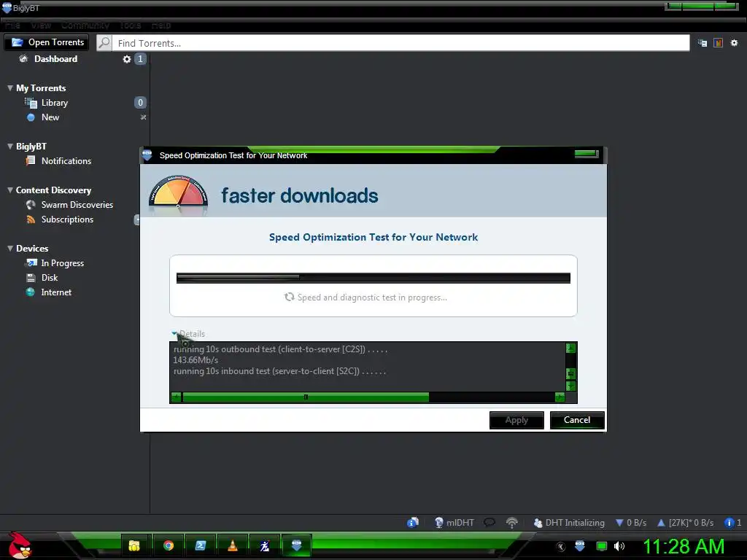Collapse the BiglyBT sidebar section
Screen dimensions: 747x560
coord(10,146)
